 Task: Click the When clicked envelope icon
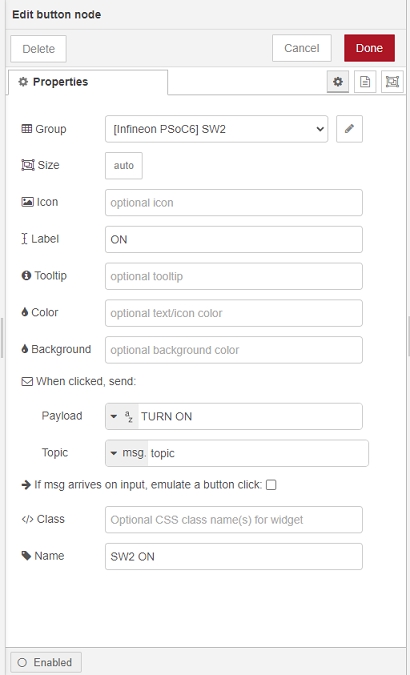click(x=27, y=381)
